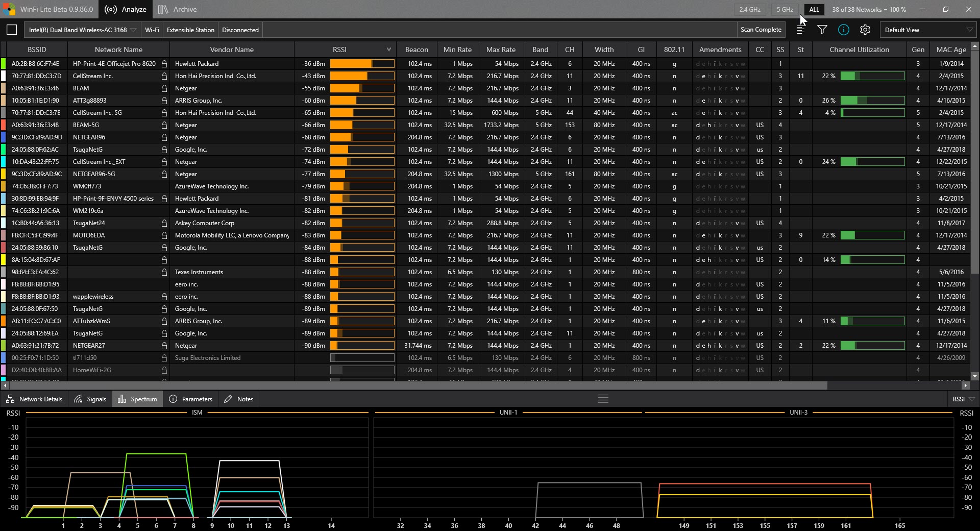Viewport: 980px width, 531px height.
Task: Enable the 5 GHz band filter
Action: pyautogui.click(x=785, y=9)
